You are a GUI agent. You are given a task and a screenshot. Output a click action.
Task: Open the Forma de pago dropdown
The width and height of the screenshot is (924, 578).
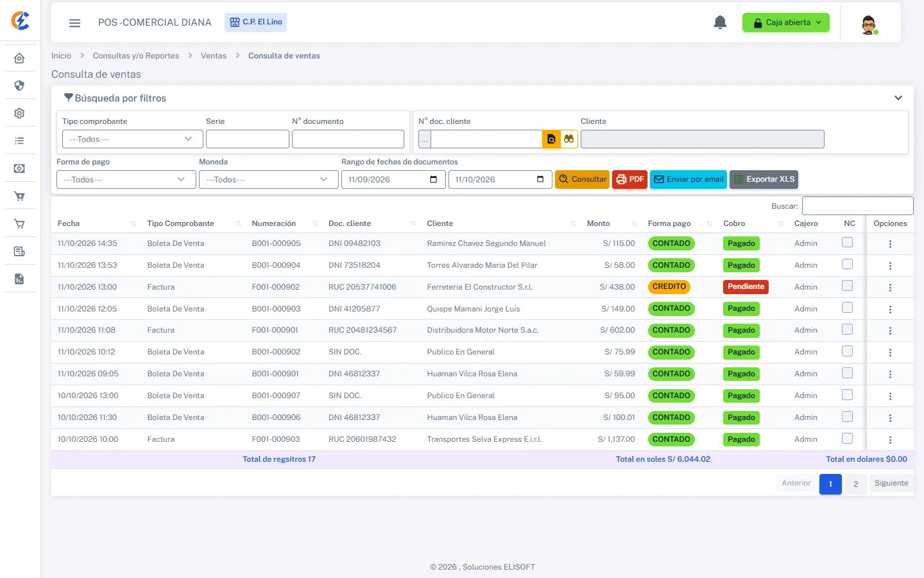point(126,180)
